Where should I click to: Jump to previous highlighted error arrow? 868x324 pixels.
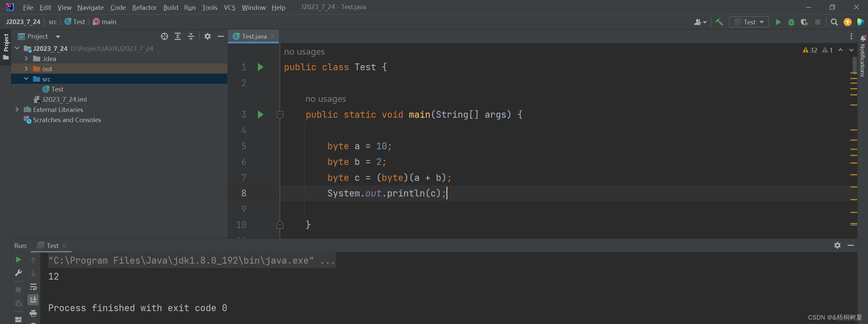click(841, 50)
